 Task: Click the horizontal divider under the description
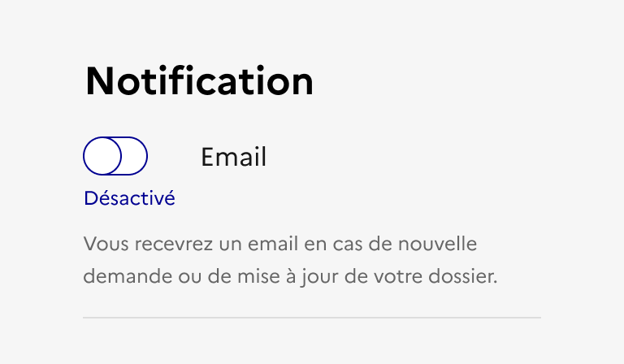point(311,317)
